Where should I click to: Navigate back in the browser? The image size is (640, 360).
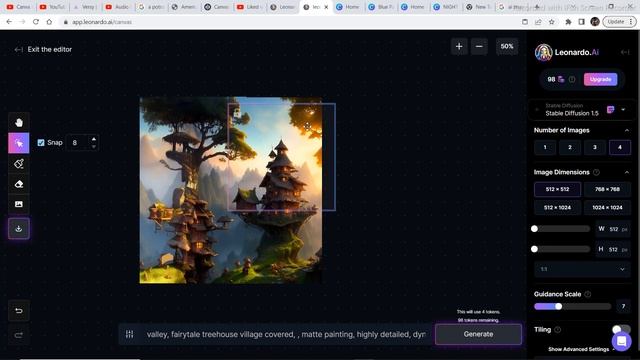tap(9, 22)
